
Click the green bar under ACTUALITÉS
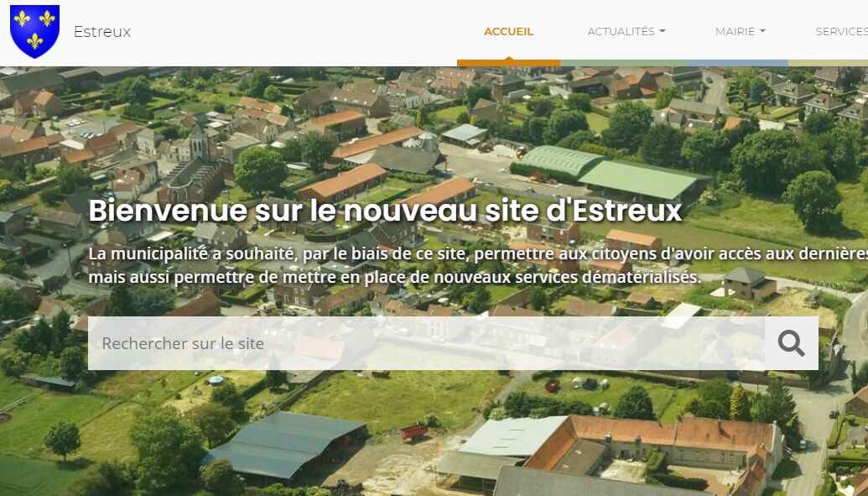click(625, 63)
